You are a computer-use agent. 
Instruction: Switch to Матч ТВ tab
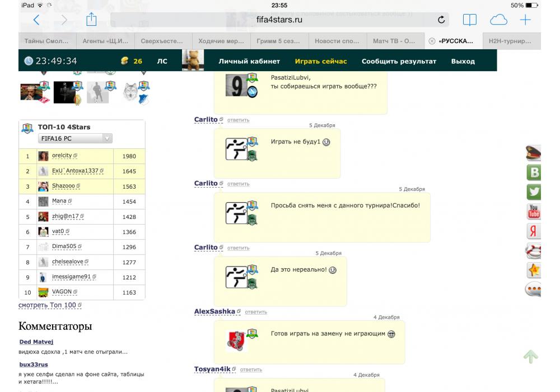[395, 41]
